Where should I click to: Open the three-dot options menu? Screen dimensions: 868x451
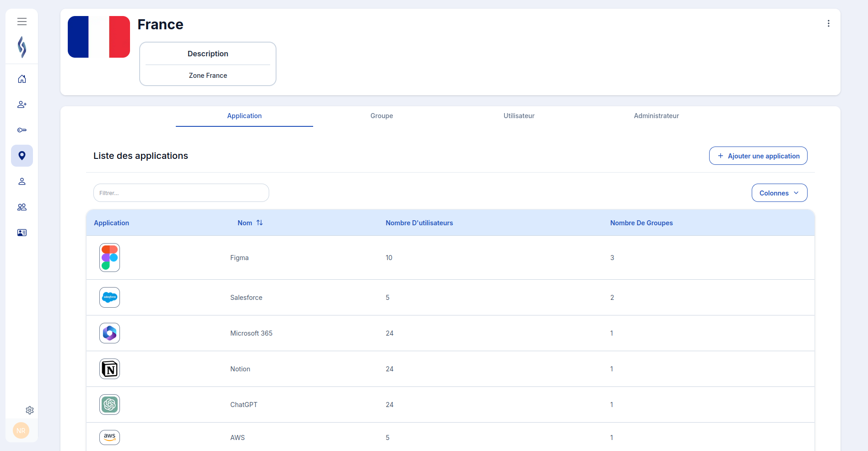click(x=828, y=24)
